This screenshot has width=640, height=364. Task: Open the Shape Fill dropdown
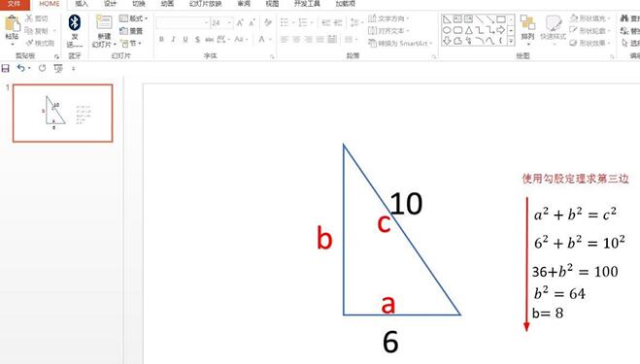pyautogui.click(x=590, y=18)
